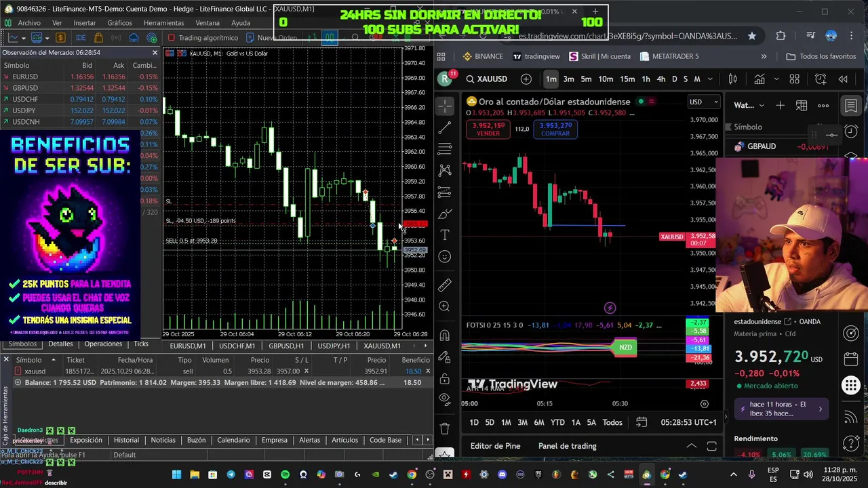This screenshot has width=868, height=488.
Task: Open the BINANCE bookmark
Action: 483,57
